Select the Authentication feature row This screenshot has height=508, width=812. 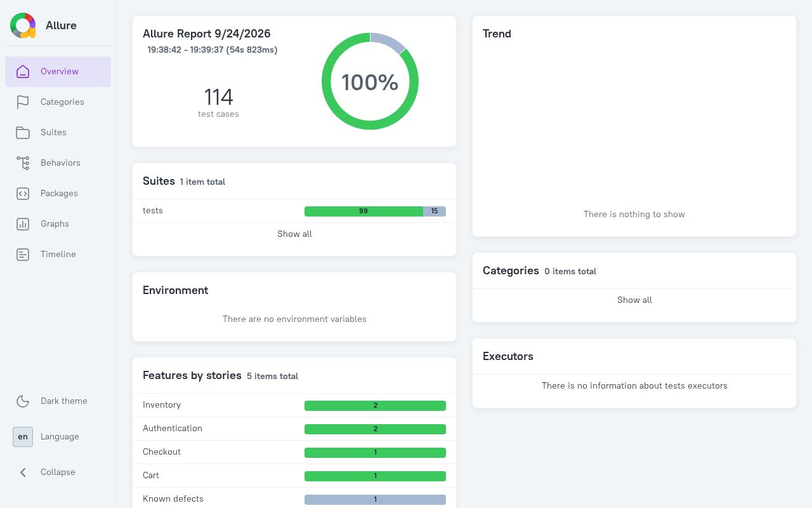coord(294,429)
